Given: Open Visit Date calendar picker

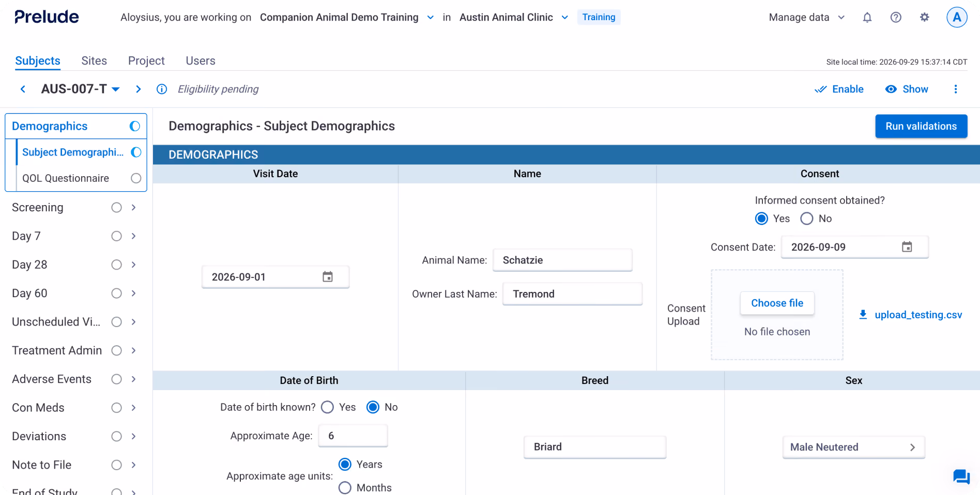Looking at the screenshot, I should click(328, 276).
